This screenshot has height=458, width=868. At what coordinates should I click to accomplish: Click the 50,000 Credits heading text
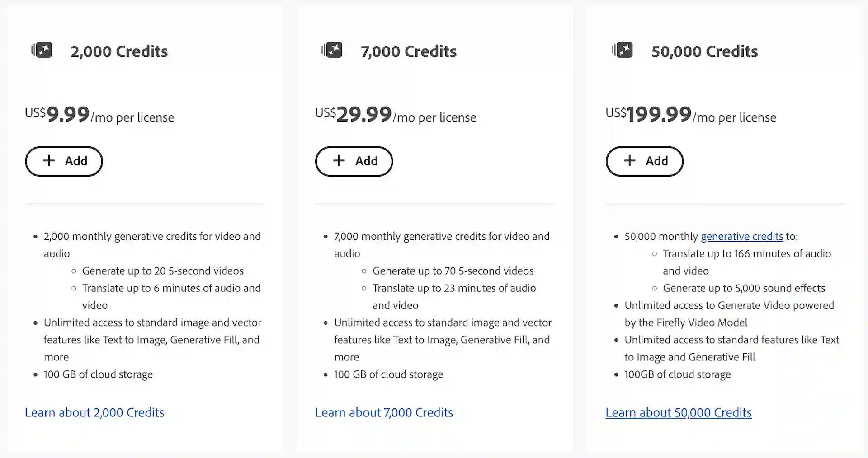pyautogui.click(x=704, y=51)
